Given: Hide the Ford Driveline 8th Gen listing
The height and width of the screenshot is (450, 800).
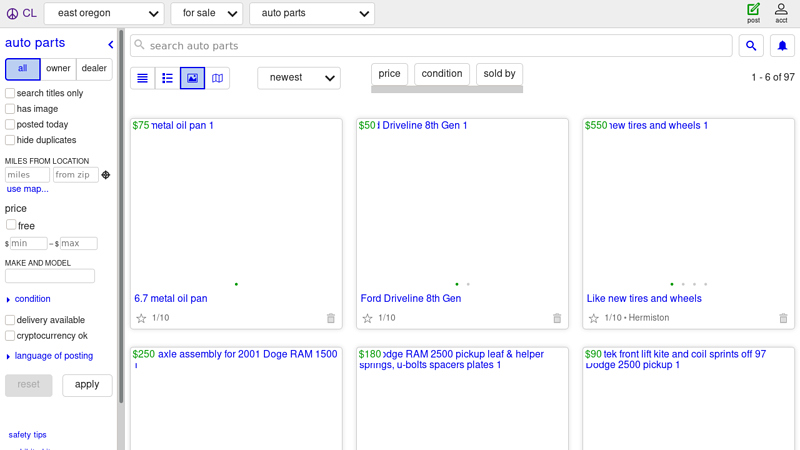Looking at the screenshot, I should [x=557, y=318].
